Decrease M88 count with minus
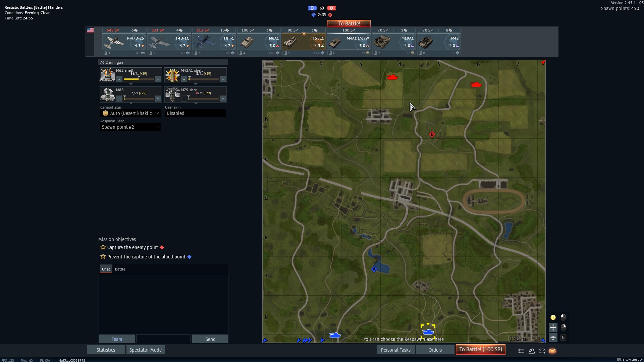The width and height of the screenshot is (644, 362). [x=119, y=99]
